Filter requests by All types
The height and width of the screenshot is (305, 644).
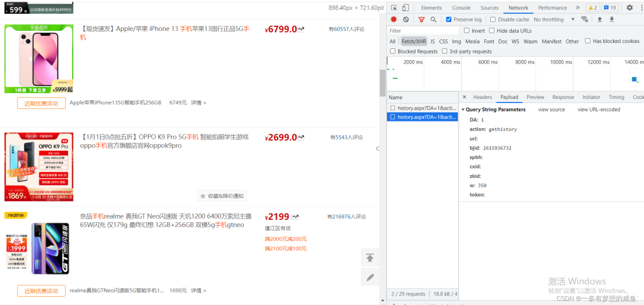[x=392, y=42]
